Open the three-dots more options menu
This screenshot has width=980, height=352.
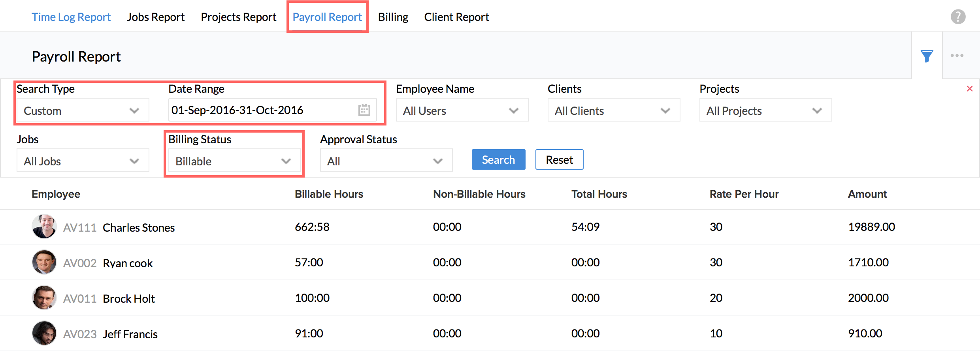(957, 56)
